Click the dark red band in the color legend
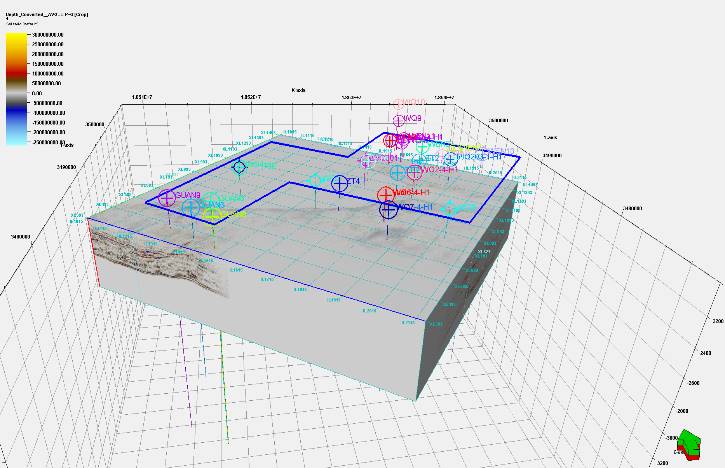The height and width of the screenshot is (468, 725). pos(18,74)
